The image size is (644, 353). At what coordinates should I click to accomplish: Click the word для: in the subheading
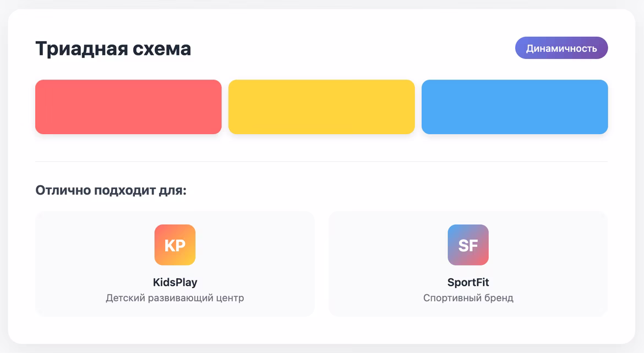(x=176, y=191)
